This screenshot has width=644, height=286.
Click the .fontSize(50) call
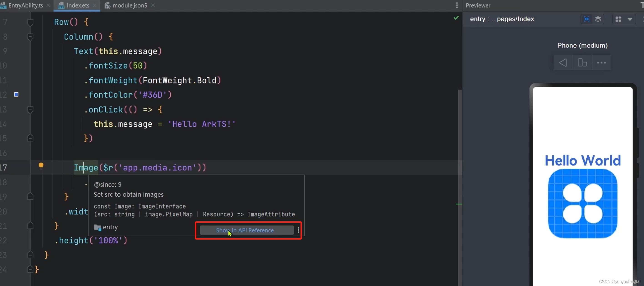pos(116,66)
